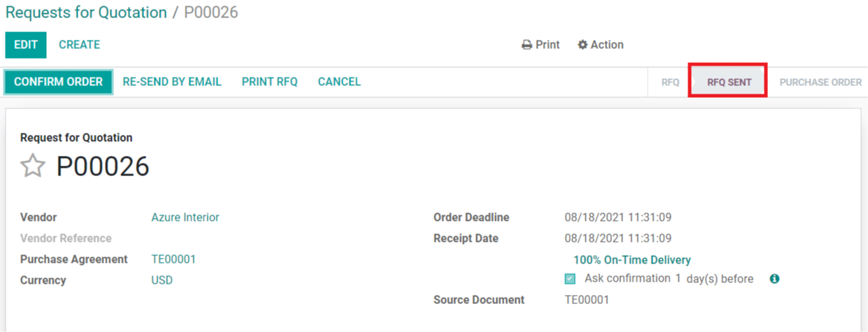
Task: Cancel the request for quotation
Action: [x=339, y=82]
